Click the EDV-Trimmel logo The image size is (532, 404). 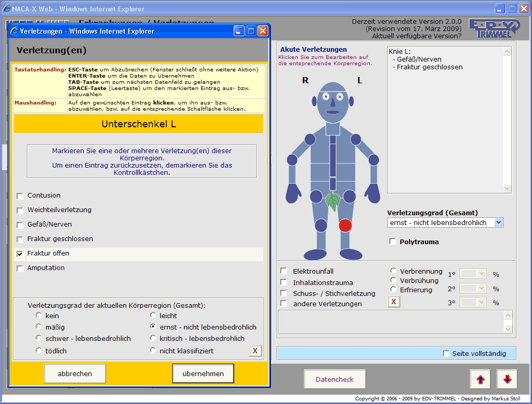(494, 28)
